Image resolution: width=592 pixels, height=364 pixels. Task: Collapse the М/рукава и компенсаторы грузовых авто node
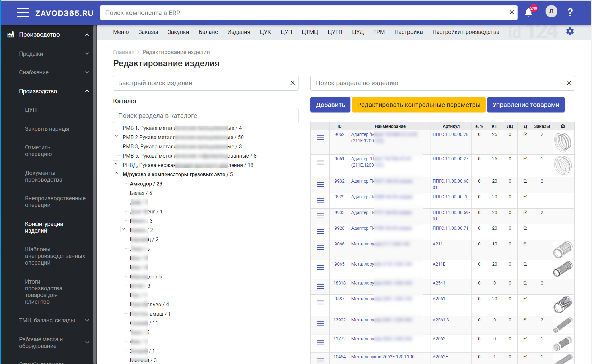point(116,173)
